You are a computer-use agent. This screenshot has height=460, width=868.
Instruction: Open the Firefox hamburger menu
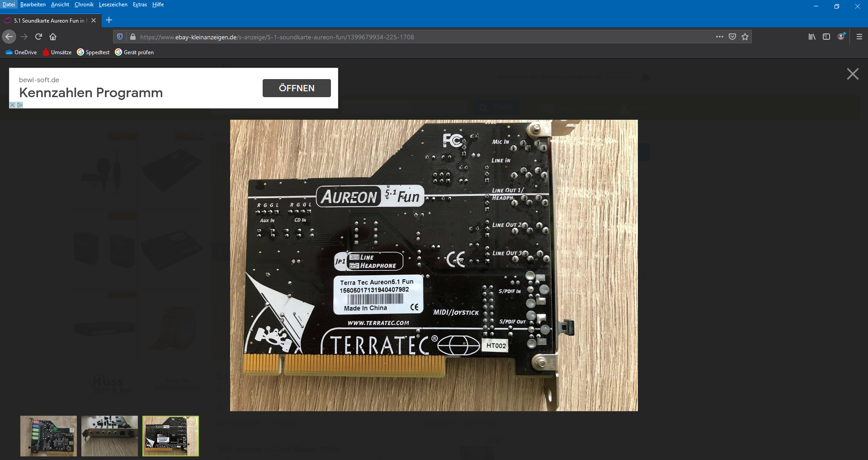(859, 37)
